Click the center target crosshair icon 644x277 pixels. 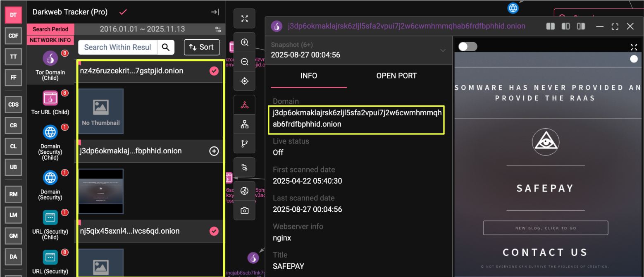click(x=244, y=81)
